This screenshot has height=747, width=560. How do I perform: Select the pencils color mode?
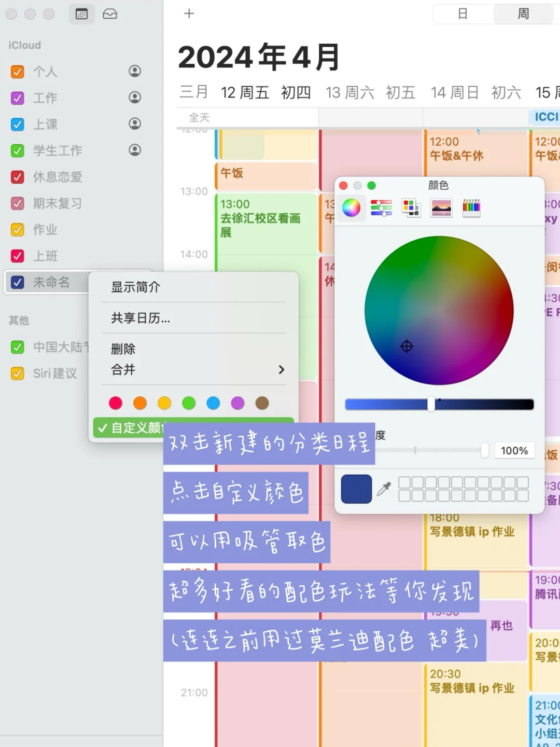[x=471, y=208]
